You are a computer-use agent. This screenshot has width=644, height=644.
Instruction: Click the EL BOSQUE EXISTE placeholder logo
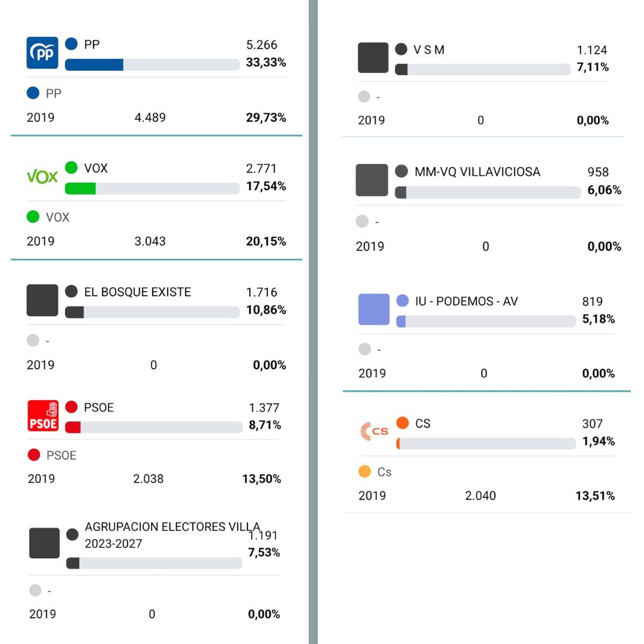(42, 300)
